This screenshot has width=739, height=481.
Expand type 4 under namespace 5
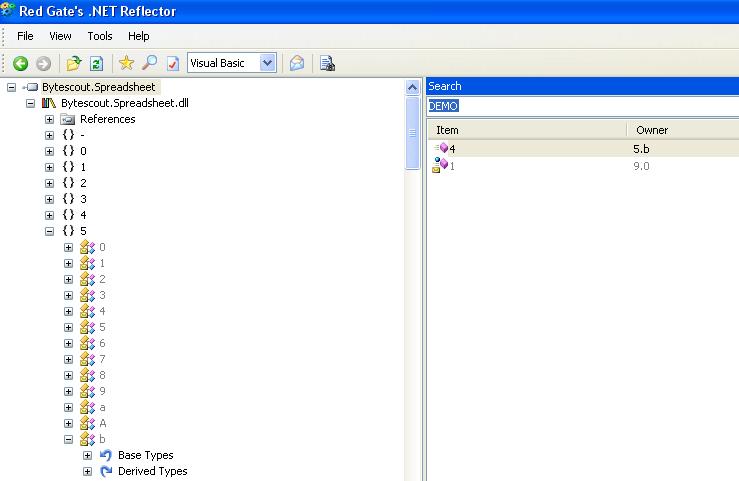point(68,311)
